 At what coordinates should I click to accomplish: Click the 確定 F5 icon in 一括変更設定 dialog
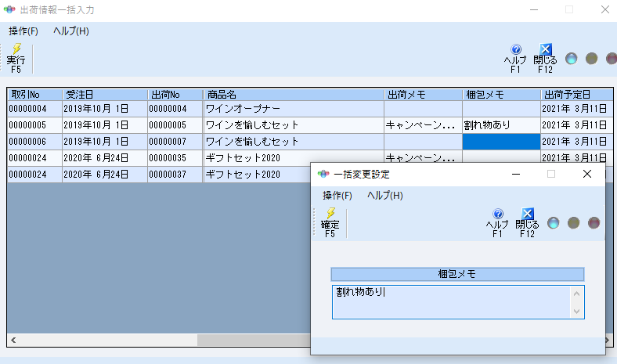pos(330,223)
